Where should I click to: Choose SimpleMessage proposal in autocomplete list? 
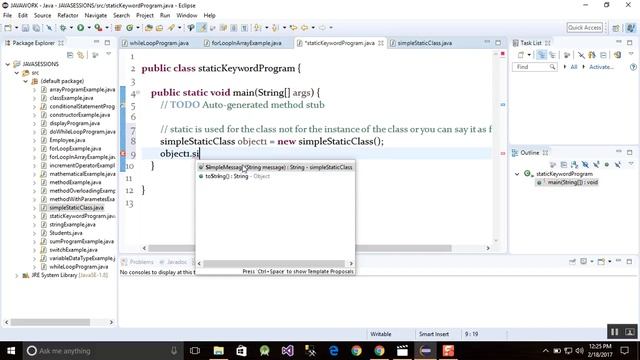[275, 167]
